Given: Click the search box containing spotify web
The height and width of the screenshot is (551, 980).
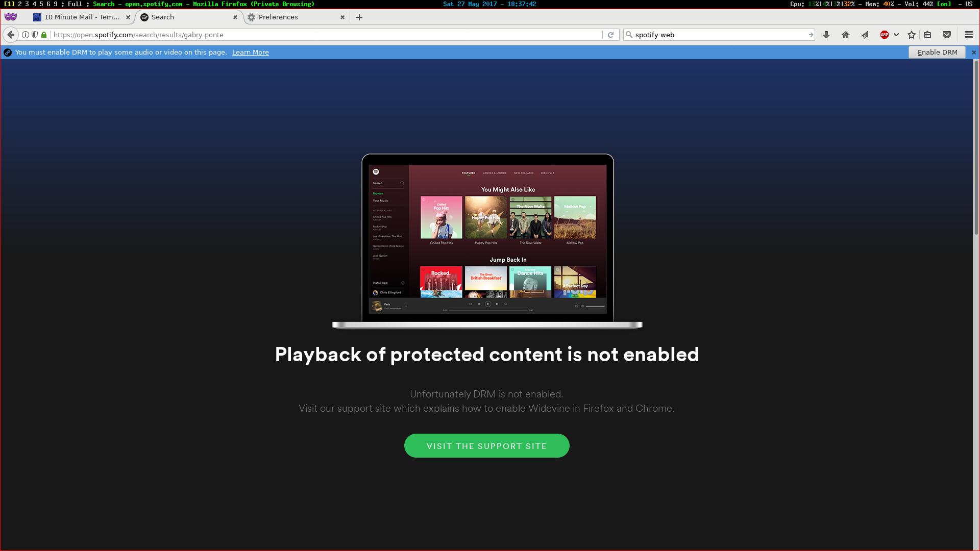Looking at the screenshot, I should [720, 35].
